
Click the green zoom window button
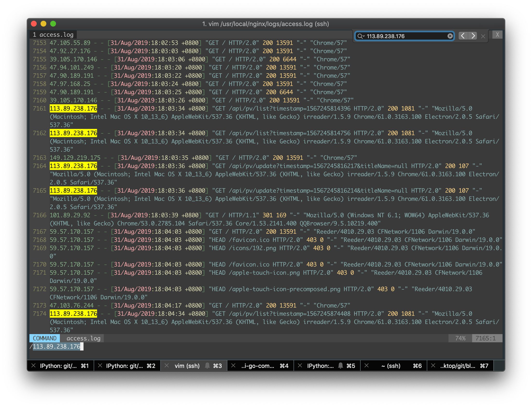click(x=53, y=24)
